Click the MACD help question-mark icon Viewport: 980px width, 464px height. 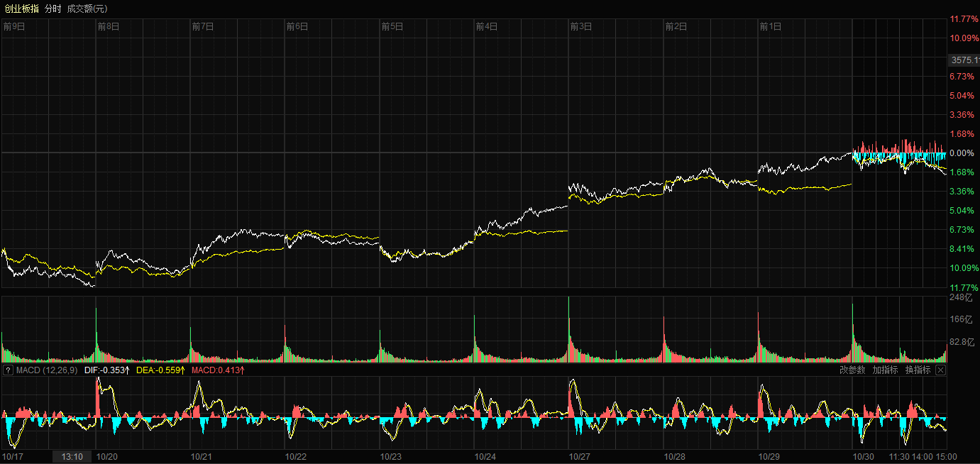(8, 370)
